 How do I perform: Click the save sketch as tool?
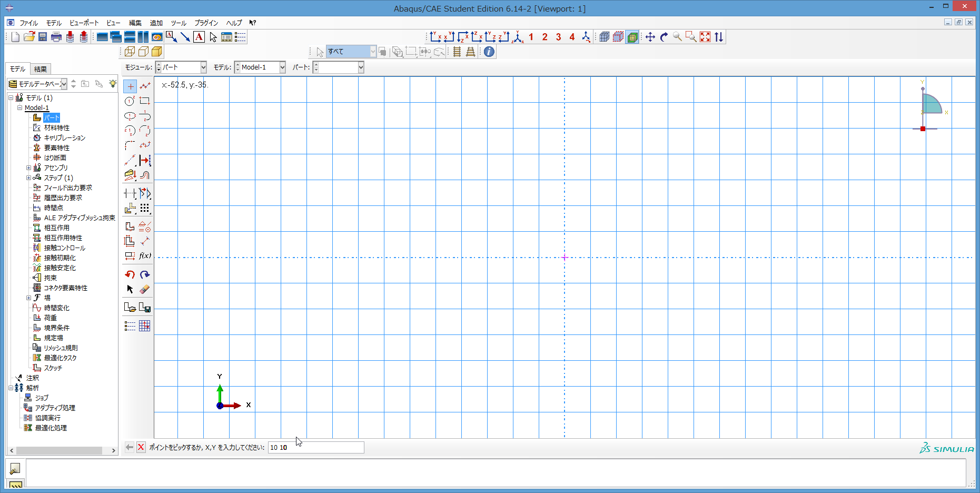tap(145, 307)
